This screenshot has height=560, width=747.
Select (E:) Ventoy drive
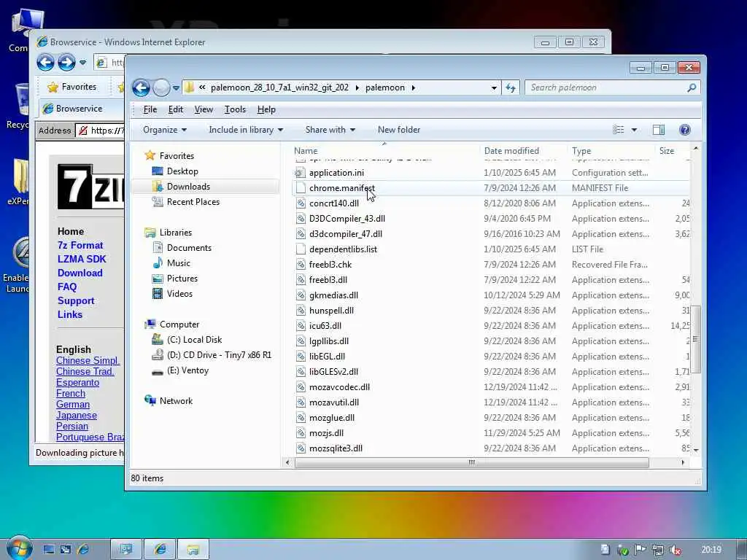[x=187, y=370]
